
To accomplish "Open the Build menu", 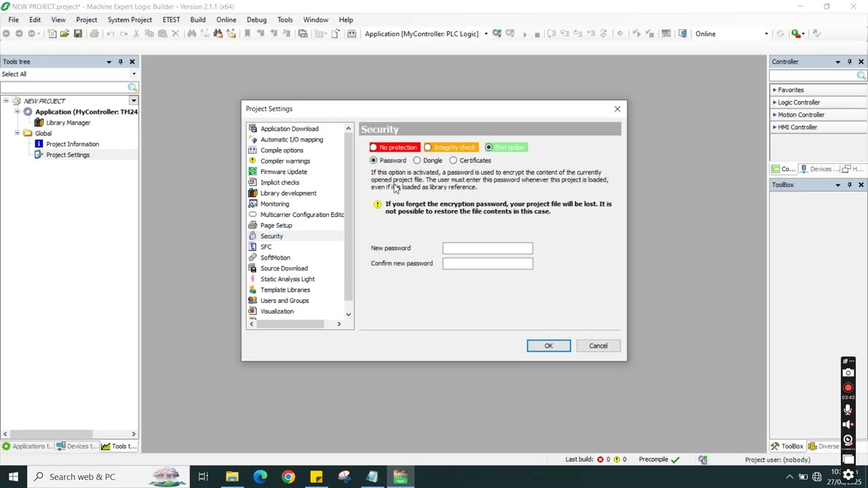I will 198,20.
